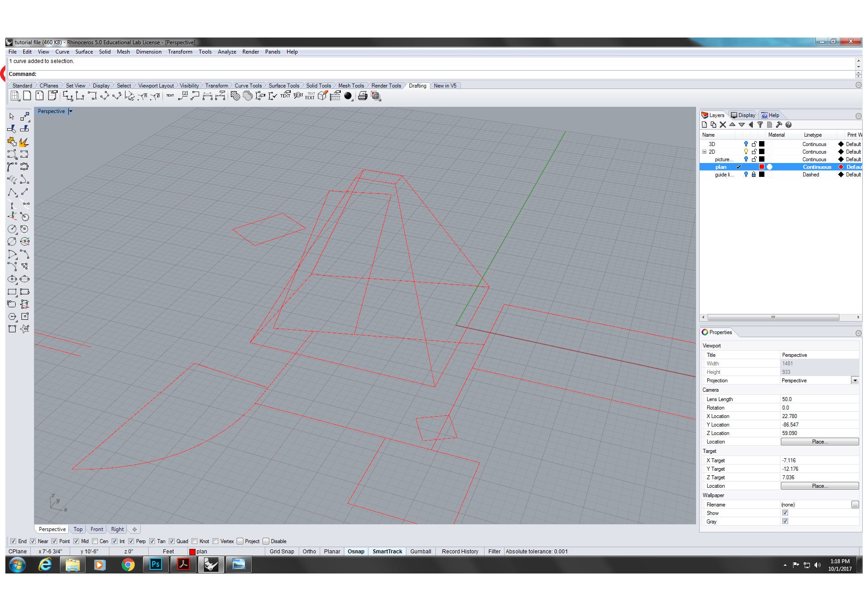Switch to the Display panel tab
The width and height of the screenshot is (868, 611).
tap(743, 115)
